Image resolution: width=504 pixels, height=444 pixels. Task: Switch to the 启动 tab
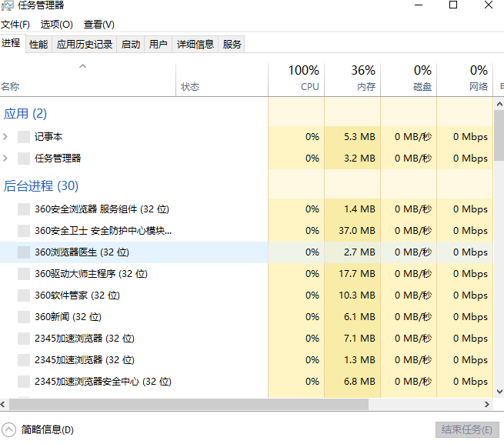131,44
